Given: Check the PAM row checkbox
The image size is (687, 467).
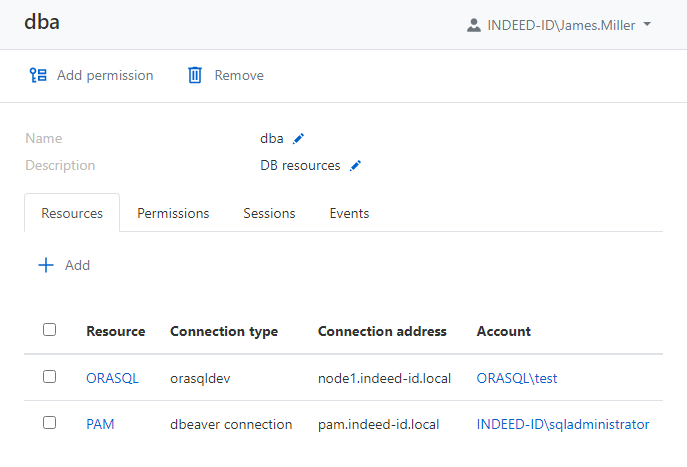Looking at the screenshot, I should pyautogui.click(x=50, y=423).
